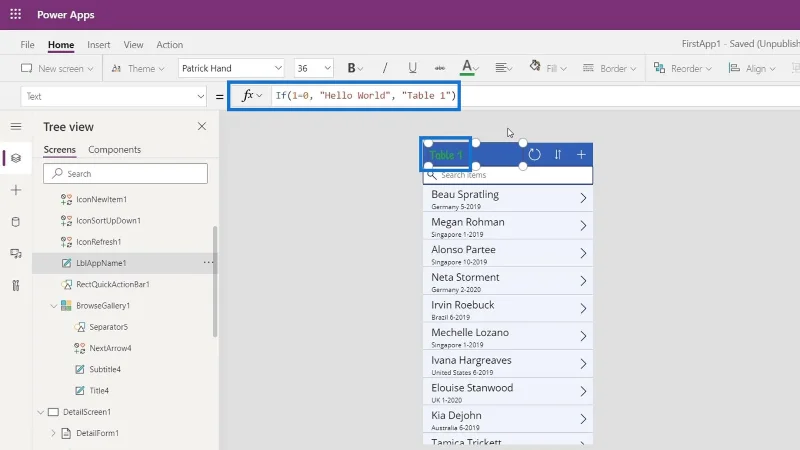The height and width of the screenshot is (450, 800).
Task: Select IconNewItem1 in tree
Action: [101, 199]
